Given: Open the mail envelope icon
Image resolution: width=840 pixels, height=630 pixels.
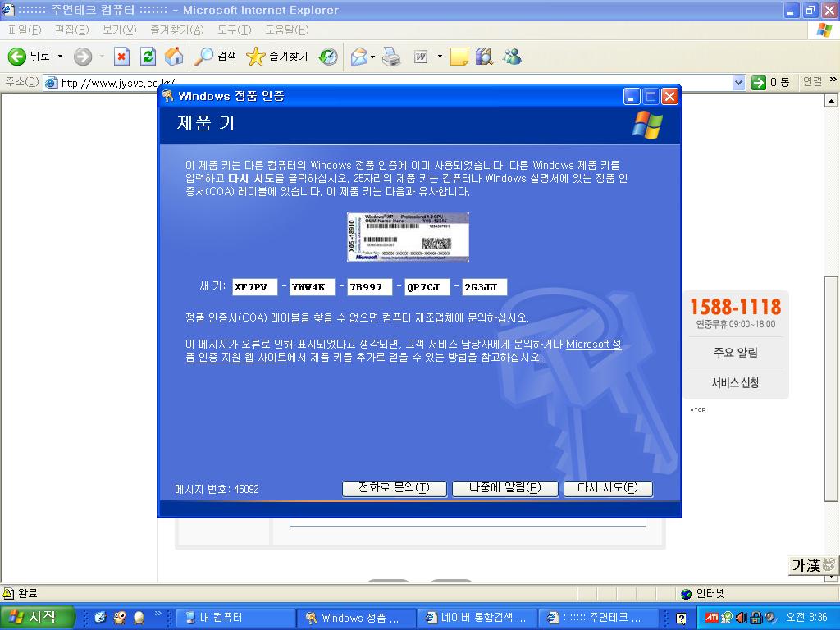Looking at the screenshot, I should tap(359, 57).
